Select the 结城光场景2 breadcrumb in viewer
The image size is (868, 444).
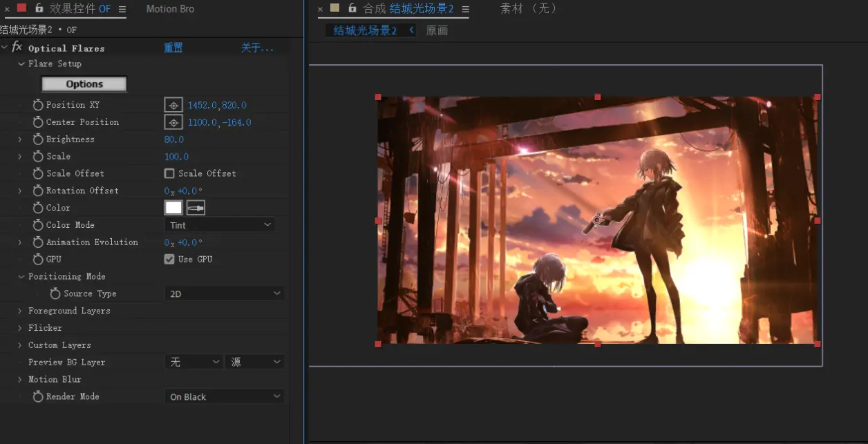tap(365, 30)
